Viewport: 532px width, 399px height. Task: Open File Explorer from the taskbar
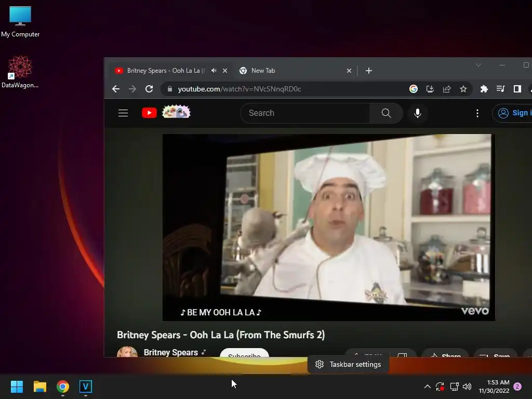point(39,387)
